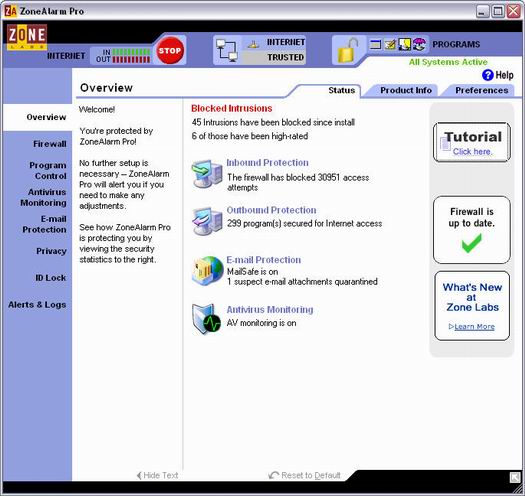The width and height of the screenshot is (525, 496).
Task: Click the 'Firewall is up to date' box
Action: click(x=471, y=230)
